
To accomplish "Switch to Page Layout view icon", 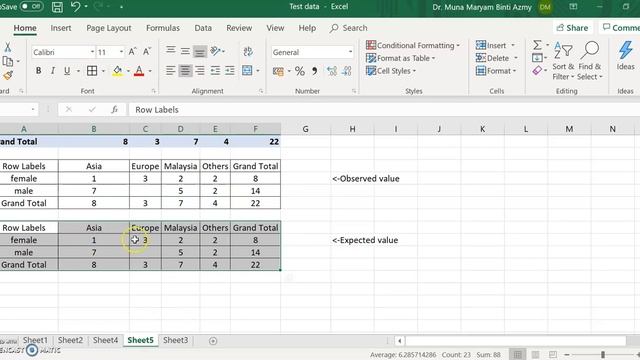I will pyautogui.click(x=536, y=354).
